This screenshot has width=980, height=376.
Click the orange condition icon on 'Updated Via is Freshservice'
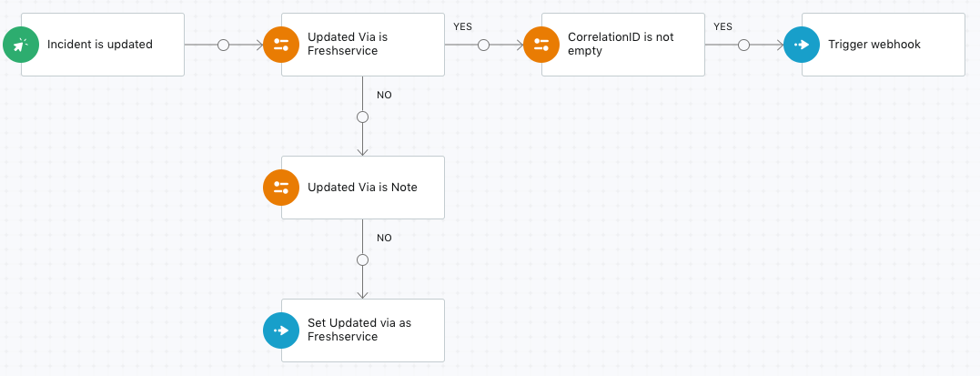(281, 45)
